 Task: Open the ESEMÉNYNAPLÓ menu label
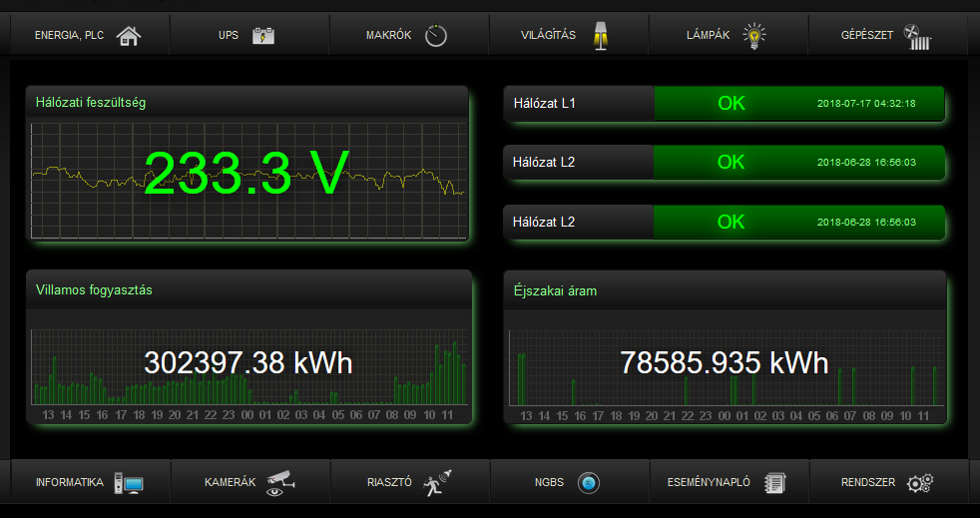708,483
